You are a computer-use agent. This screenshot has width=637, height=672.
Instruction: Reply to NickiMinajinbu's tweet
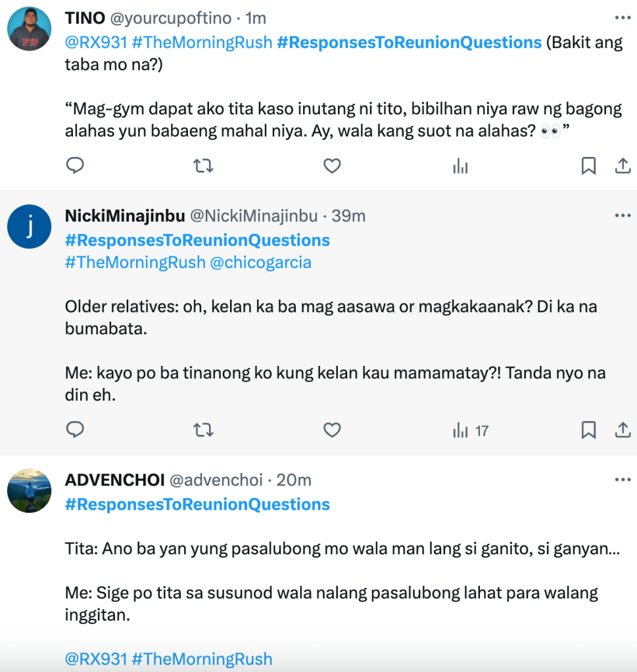(76, 430)
